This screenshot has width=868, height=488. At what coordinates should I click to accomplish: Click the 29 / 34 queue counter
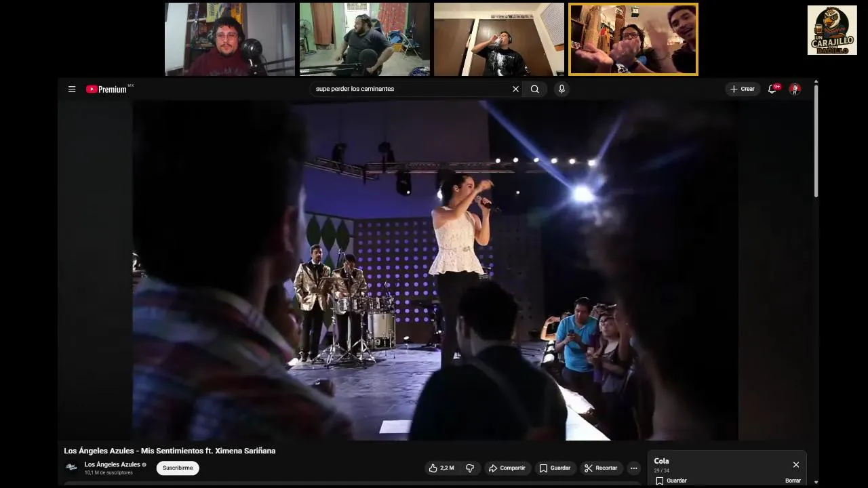point(661,470)
